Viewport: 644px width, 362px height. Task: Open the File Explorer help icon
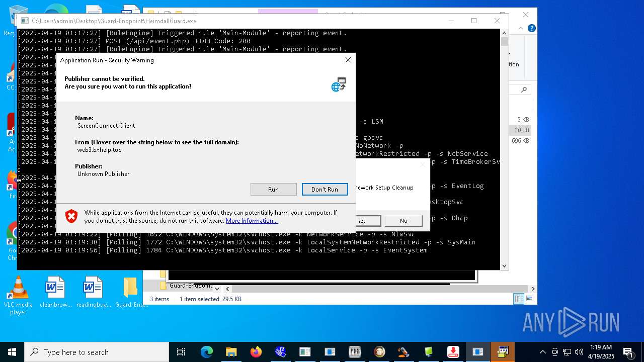point(531,28)
